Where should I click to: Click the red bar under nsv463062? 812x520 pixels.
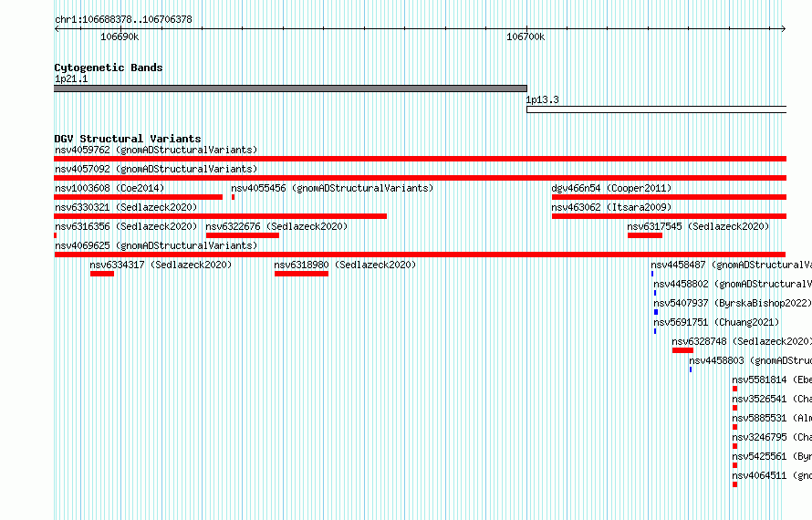coord(669,216)
